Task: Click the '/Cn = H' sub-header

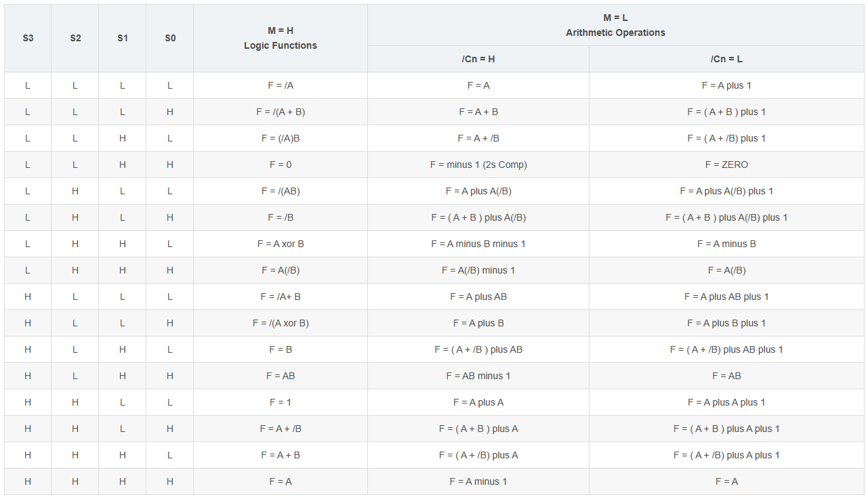Action: [478, 59]
